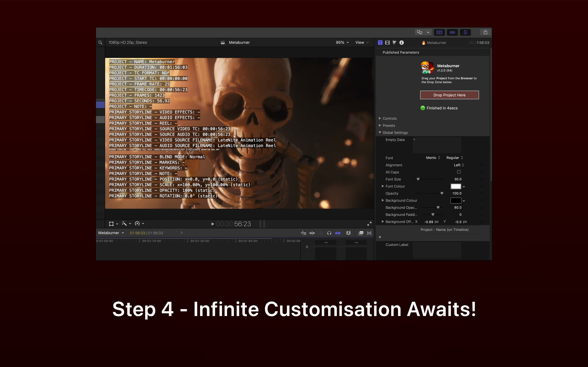Toggle the timeline panel icon in toolbar
Screen dimensions: 588x367
[x=452, y=32]
